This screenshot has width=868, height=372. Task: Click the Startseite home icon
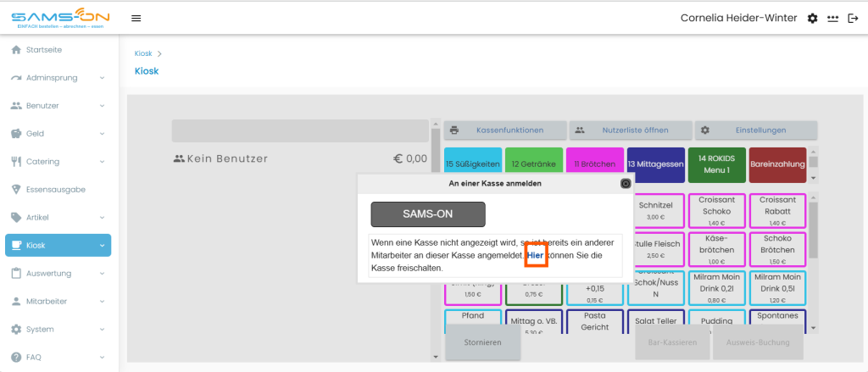pyautogui.click(x=16, y=50)
